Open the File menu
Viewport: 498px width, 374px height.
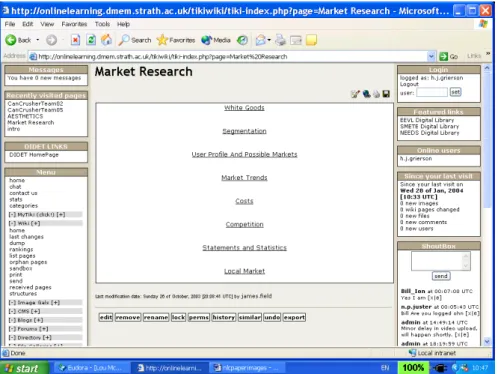pos(10,24)
